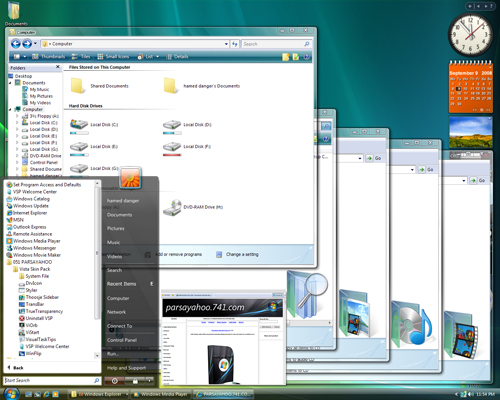Select the Local Disk (F:) drive icon
This screenshot has height=400, width=500.
tap(172, 147)
